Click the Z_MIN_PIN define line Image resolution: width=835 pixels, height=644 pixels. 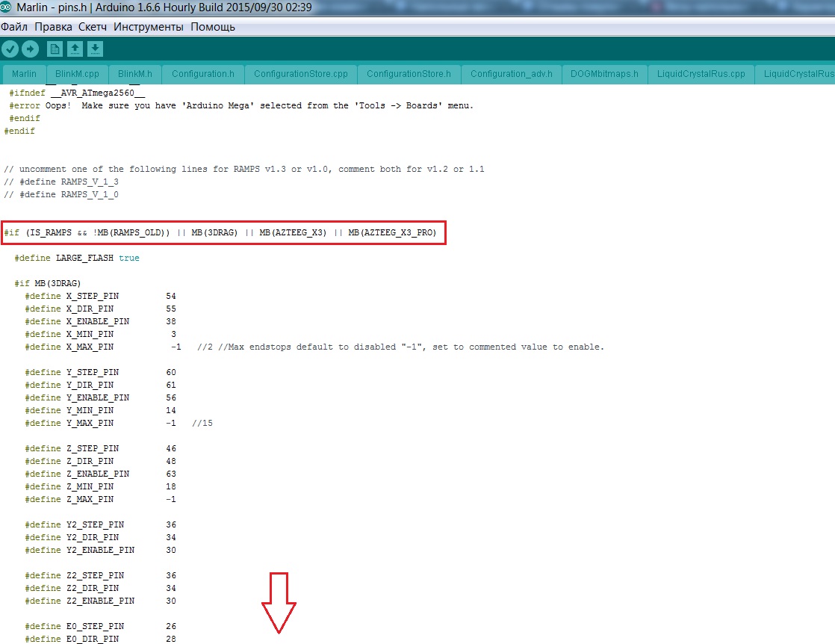[100, 487]
